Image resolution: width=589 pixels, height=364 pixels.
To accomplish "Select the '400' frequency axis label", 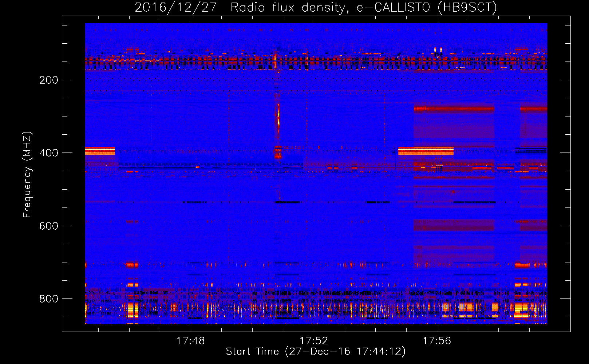I will [49, 153].
